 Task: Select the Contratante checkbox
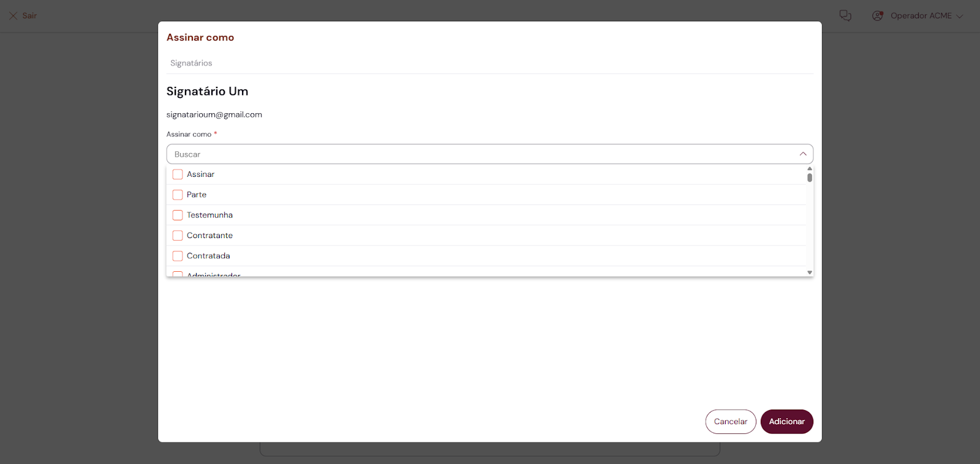pos(178,236)
